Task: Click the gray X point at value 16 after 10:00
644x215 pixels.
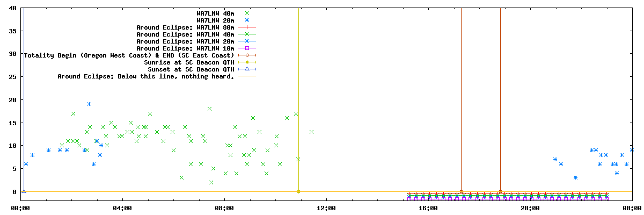Action: (x=287, y=118)
